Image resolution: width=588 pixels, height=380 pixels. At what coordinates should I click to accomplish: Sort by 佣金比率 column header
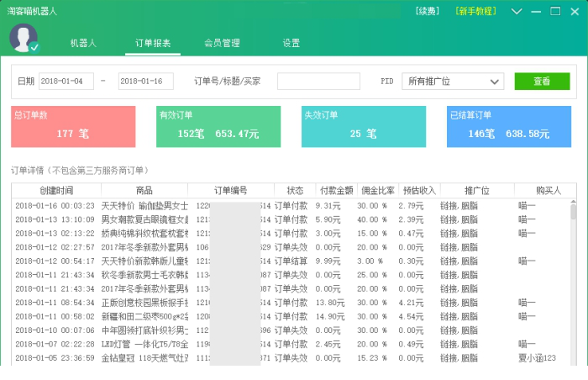pyautogui.click(x=378, y=191)
